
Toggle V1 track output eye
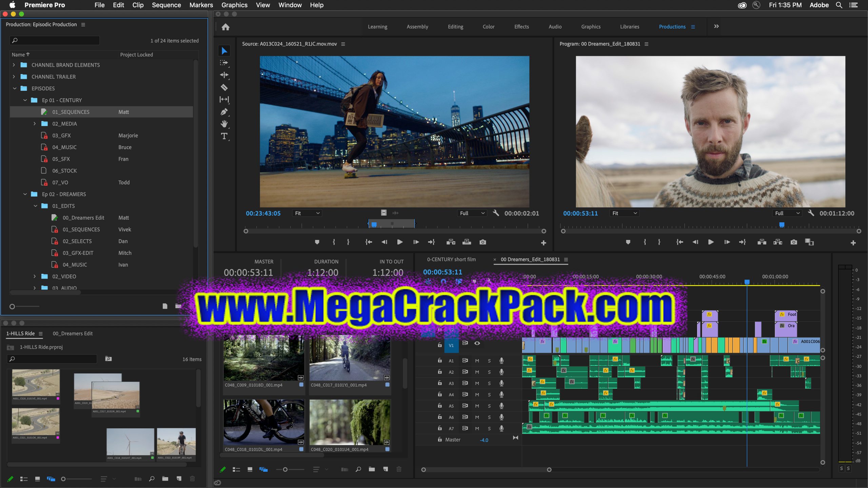point(477,343)
